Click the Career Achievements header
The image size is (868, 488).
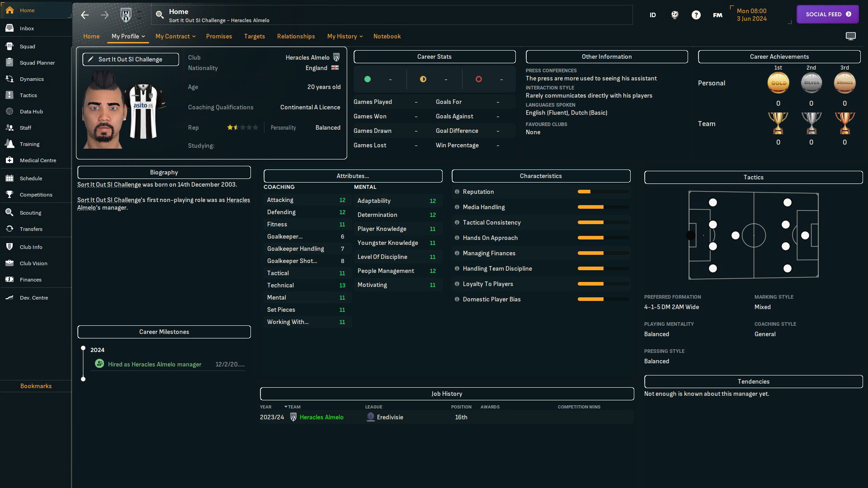(779, 56)
